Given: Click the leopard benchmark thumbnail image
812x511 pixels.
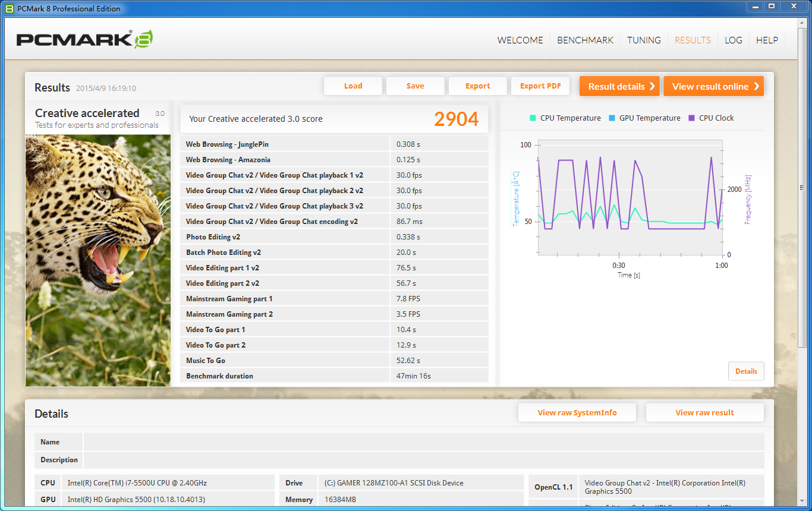Looking at the screenshot, I should pyautogui.click(x=98, y=260).
